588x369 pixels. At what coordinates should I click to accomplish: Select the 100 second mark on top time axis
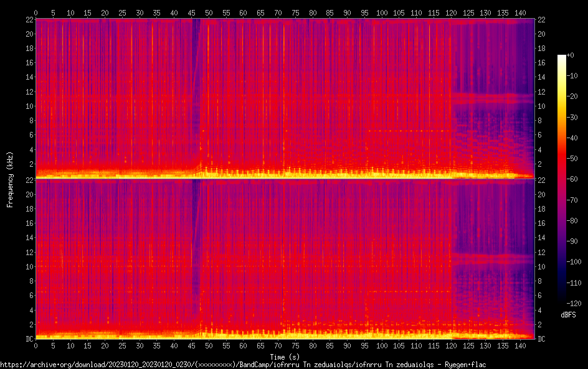tap(381, 12)
